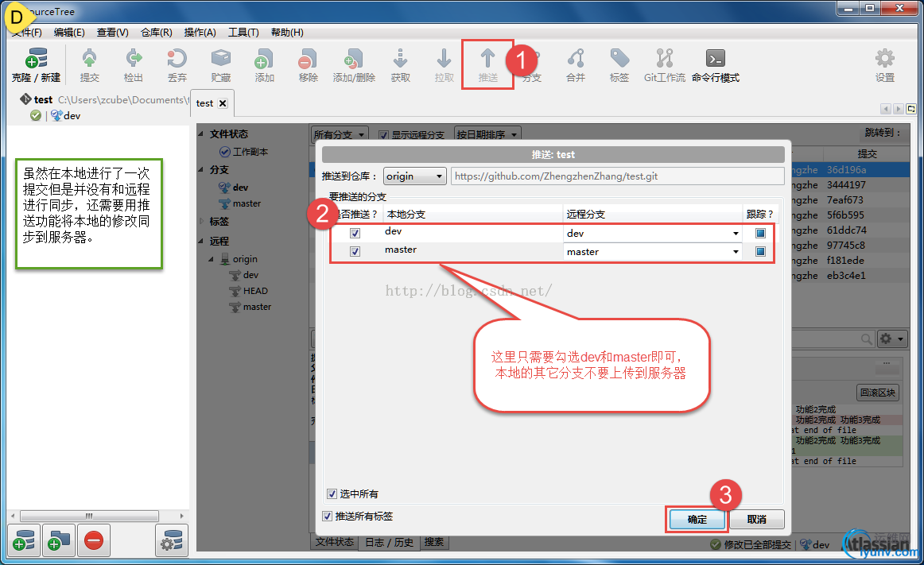This screenshot has height=565, width=924.
Task: Collapse the Remotes (远程) section
Action: tap(201, 241)
